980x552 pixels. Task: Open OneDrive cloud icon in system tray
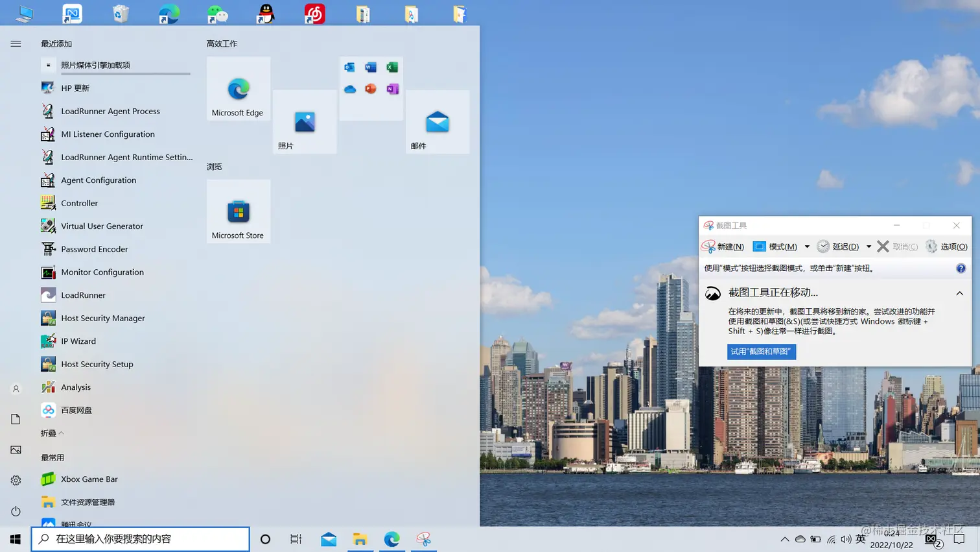pyautogui.click(x=800, y=539)
